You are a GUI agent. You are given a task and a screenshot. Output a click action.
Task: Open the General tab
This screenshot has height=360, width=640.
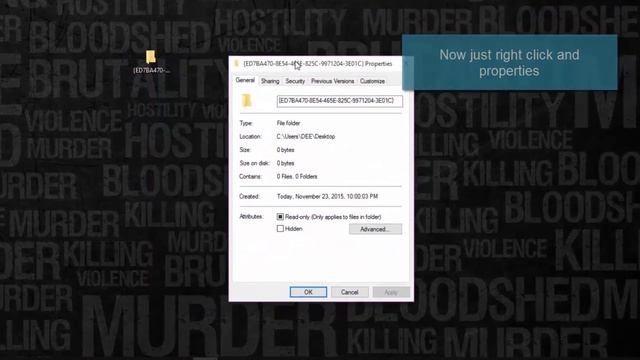(245, 80)
